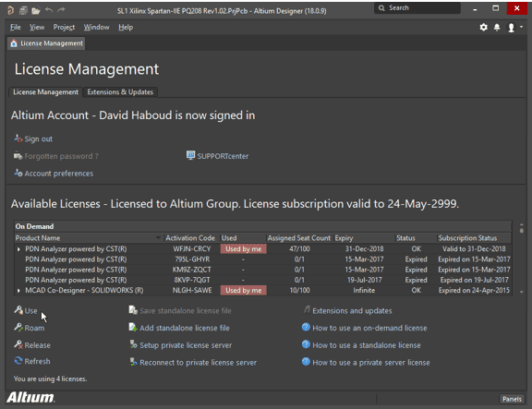Switch to the Extensions & Updates tab
532x409 pixels.
point(120,92)
